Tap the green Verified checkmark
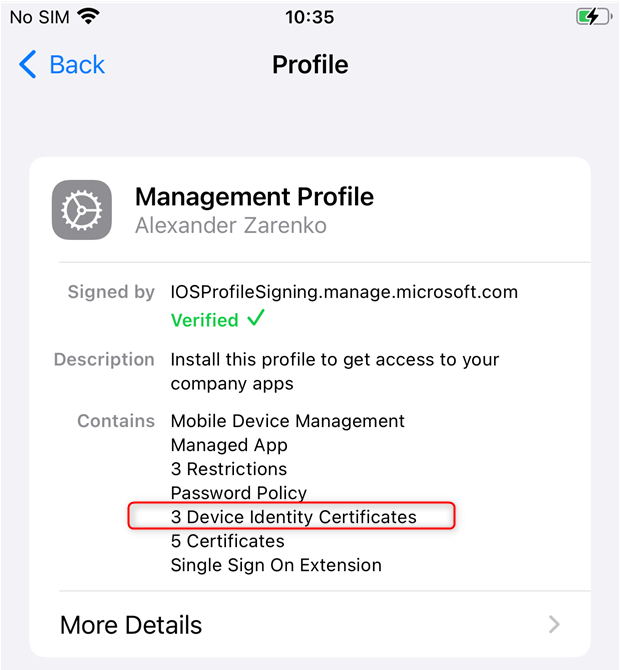This screenshot has width=620, height=670. point(256,318)
